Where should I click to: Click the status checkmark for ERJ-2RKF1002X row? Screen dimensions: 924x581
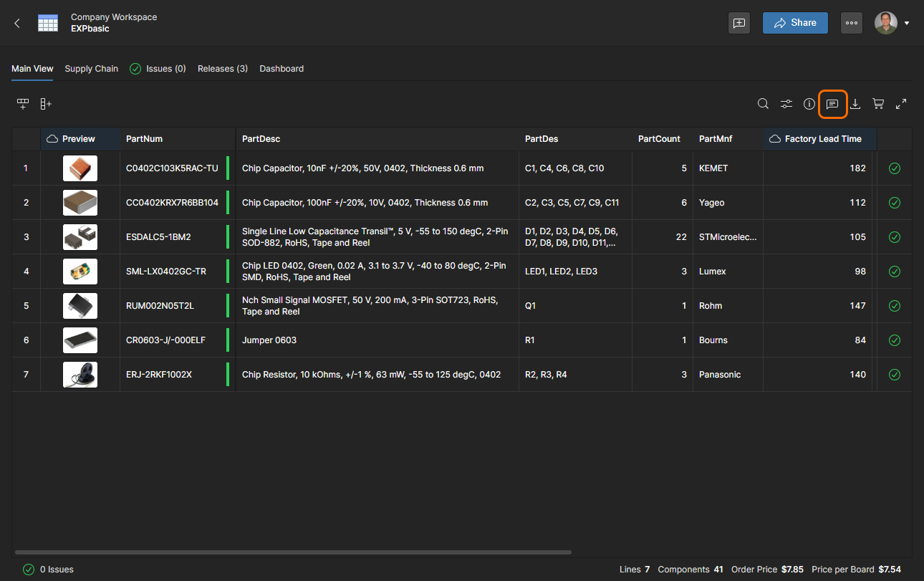[x=895, y=375]
